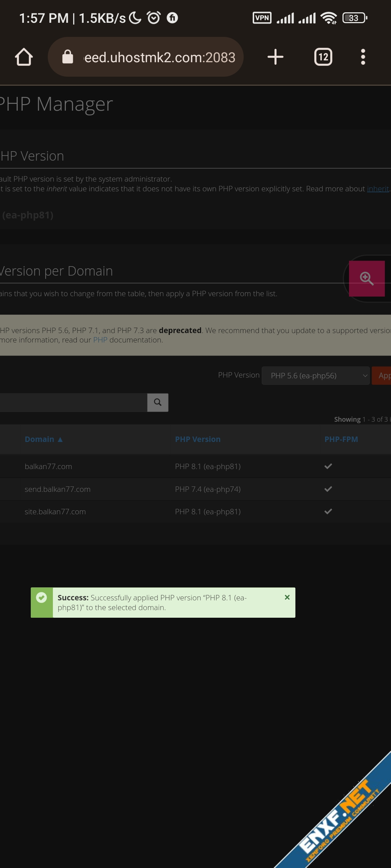The image size is (391, 868).
Task: Click the magnifier search button beside search field
Action: click(157, 402)
